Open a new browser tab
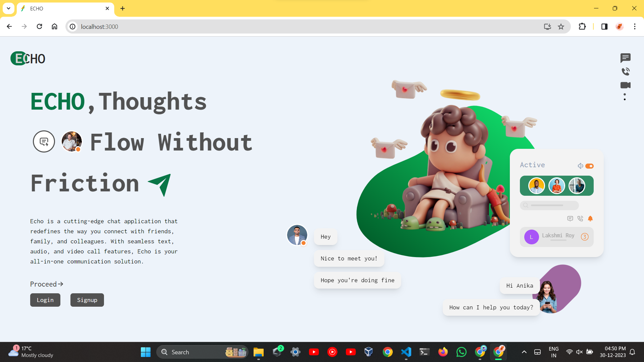 pos(122,8)
